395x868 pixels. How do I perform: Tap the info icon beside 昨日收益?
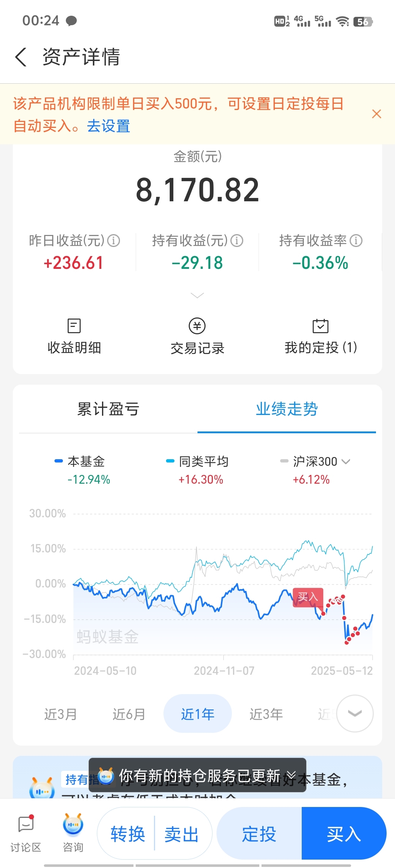click(113, 241)
